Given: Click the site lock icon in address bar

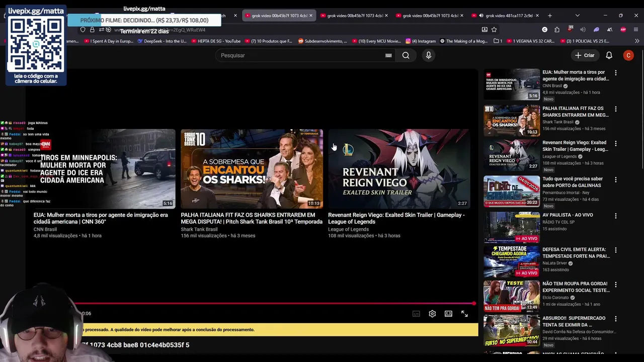Looking at the screenshot, I should point(92,30).
